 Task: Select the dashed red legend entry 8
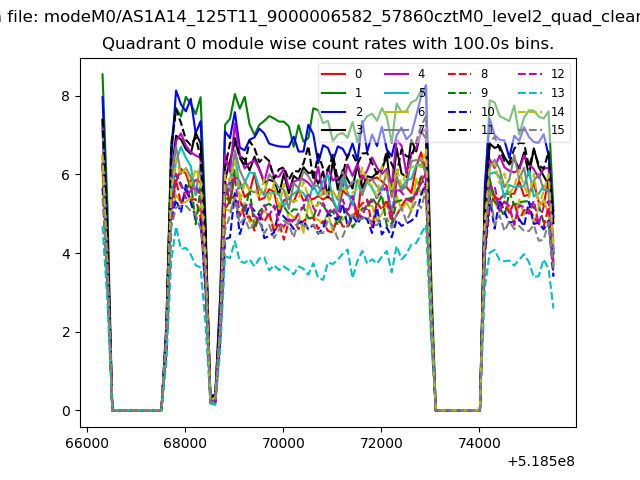point(468,74)
